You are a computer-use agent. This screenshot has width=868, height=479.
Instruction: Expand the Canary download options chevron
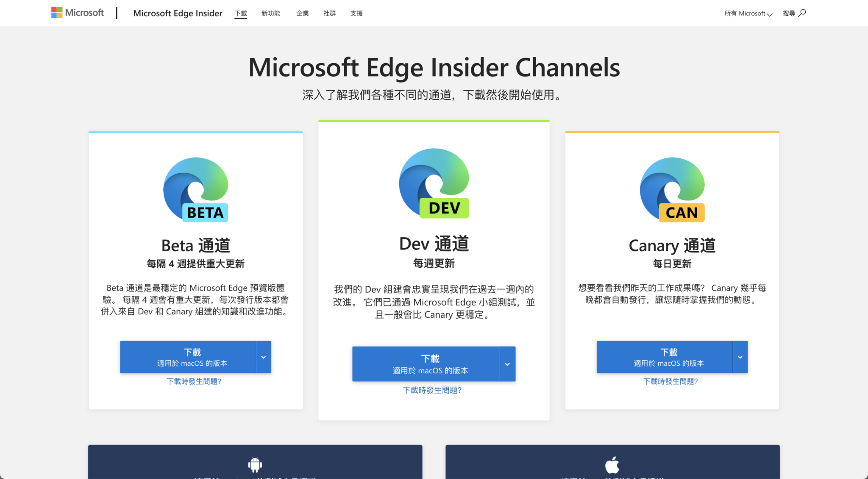point(739,357)
